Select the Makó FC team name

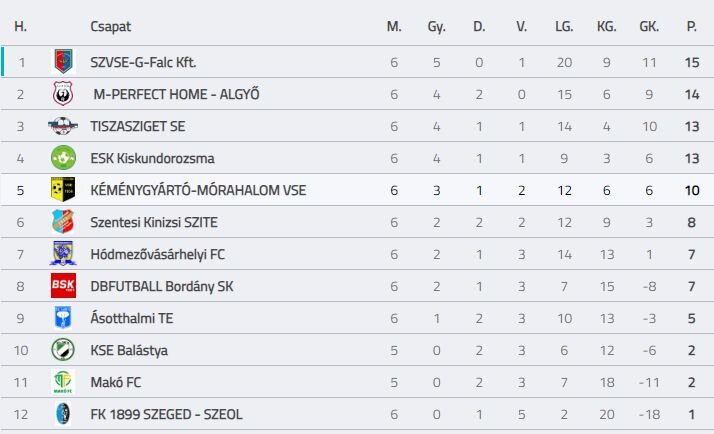(x=117, y=382)
